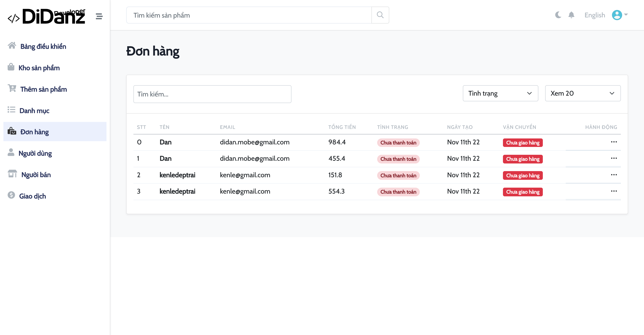Select the Kho sản phẩm bag icon
This screenshot has height=335, width=644.
[11, 67]
